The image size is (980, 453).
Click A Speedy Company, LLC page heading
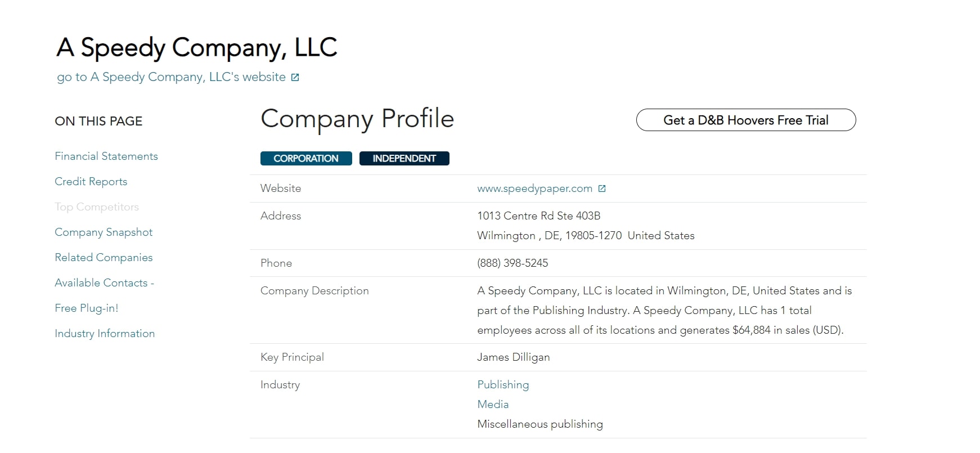[197, 48]
